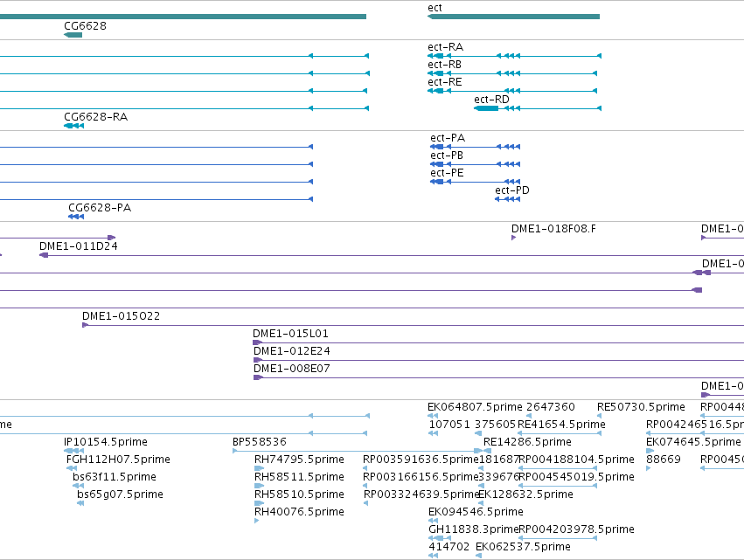Click the IP10154.5prime EST label
744x560 pixels.
click(x=106, y=442)
